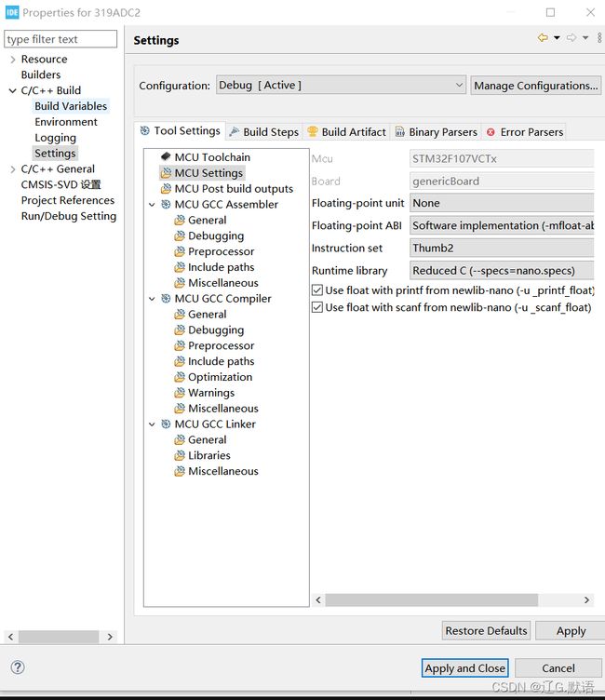Click the Restore Defaults button
Viewport: 605px width, 700px height.
pos(486,630)
